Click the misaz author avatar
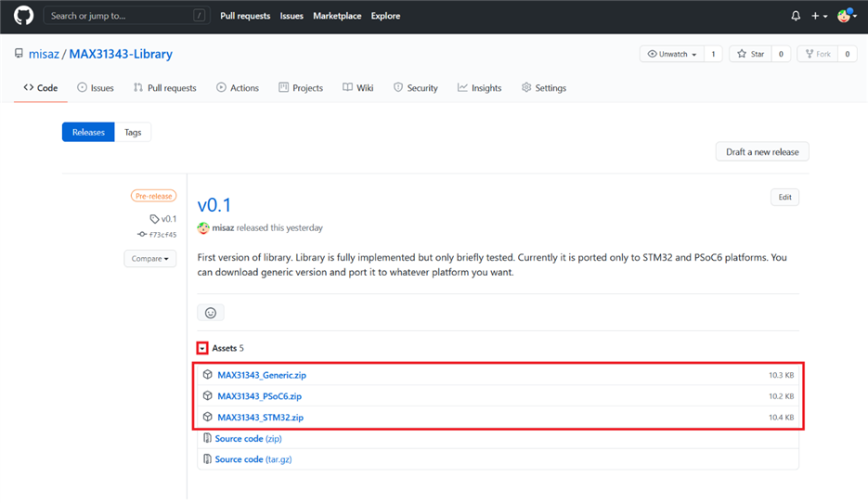868x503 pixels. pyautogui.click(x=204, y=227)
